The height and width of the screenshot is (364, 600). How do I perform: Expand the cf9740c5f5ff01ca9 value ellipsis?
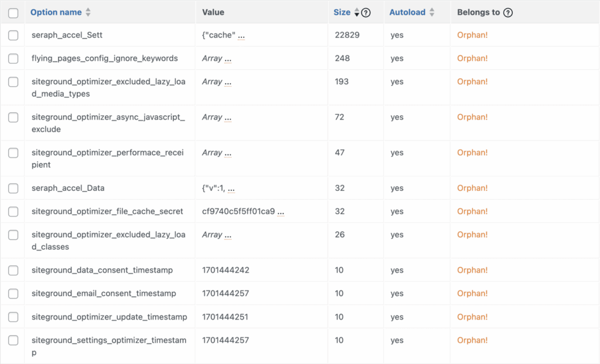tap(281, 212)
